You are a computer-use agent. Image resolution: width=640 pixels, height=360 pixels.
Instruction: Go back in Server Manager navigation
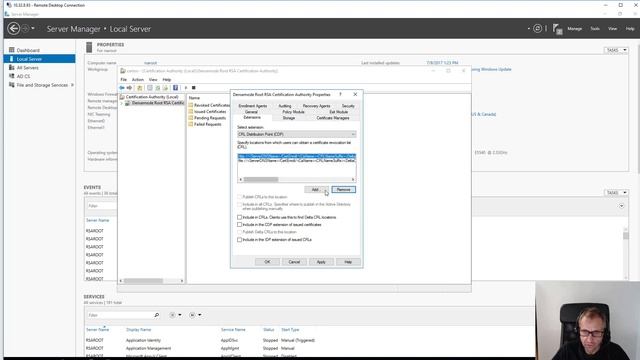tap(13, 29)
